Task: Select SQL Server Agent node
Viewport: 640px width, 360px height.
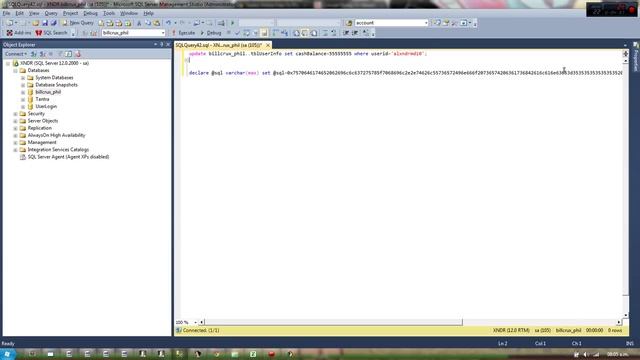Action: point(68,157)
